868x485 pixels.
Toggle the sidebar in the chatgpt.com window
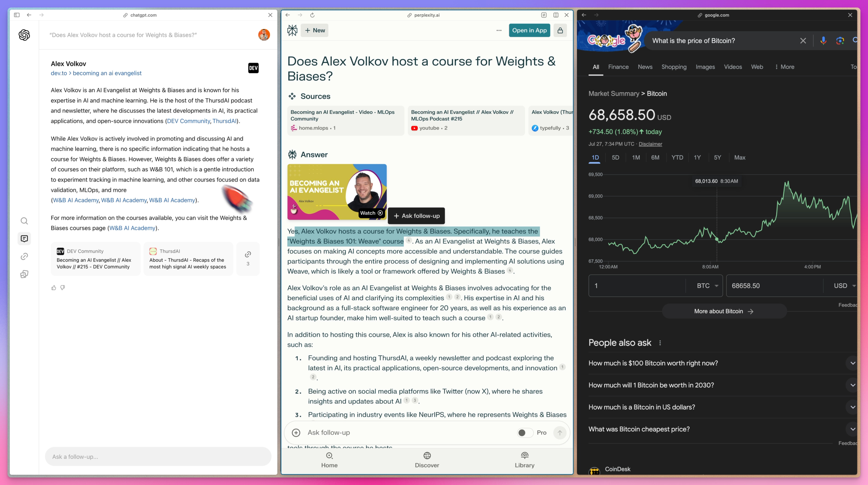tap(17, 15)
